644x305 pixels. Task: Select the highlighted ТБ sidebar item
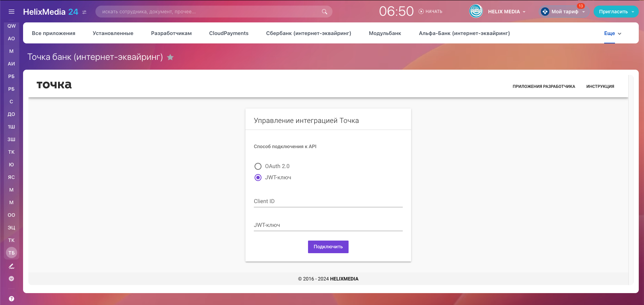(x=12, y=252)
